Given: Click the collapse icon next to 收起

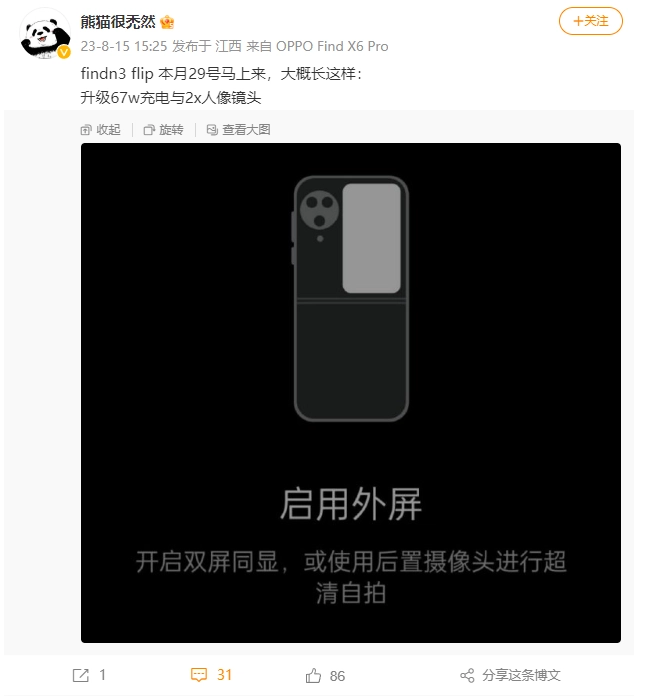Looking at the screenshot, I should [86, 130].
